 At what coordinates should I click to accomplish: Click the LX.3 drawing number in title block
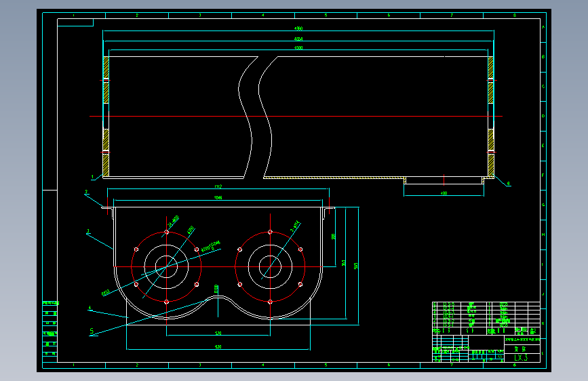click(521, 358)
